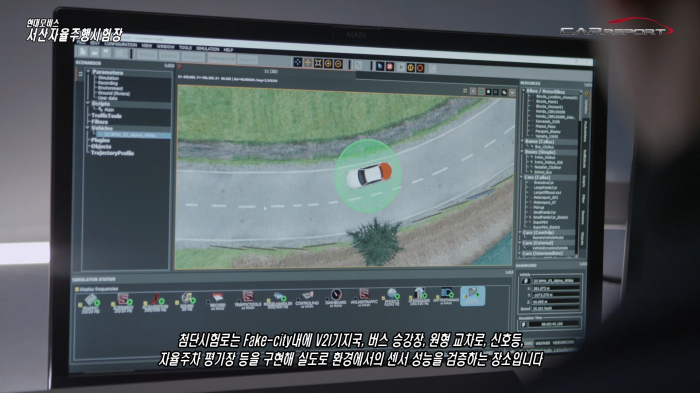Toggle the Display frequencies checkbox

click(77, 289)
